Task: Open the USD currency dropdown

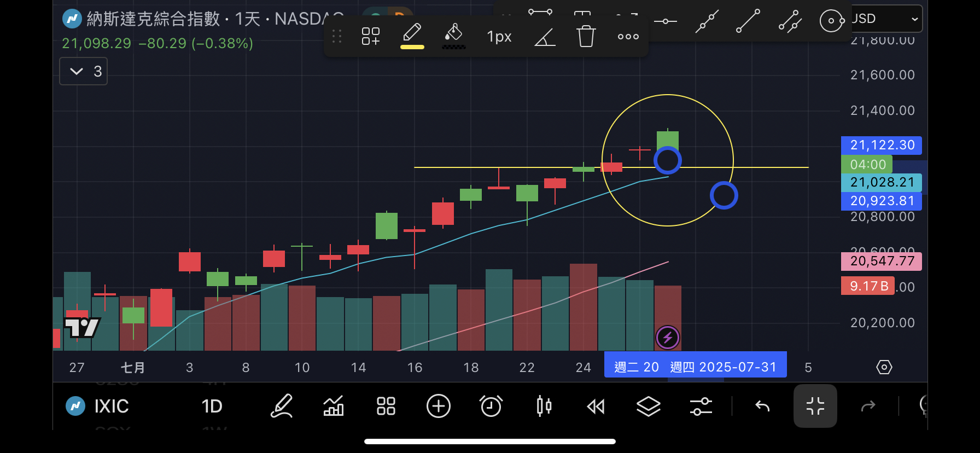Action: click(x=886, y=19)
